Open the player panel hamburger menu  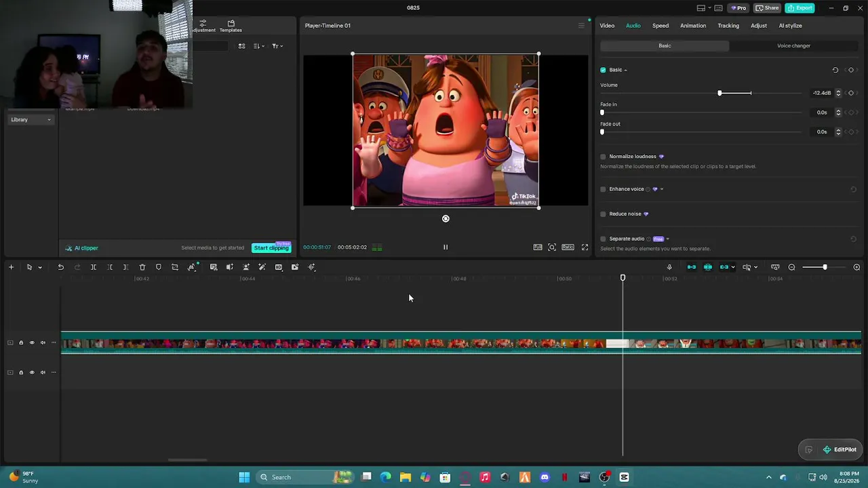pos(581,26)
